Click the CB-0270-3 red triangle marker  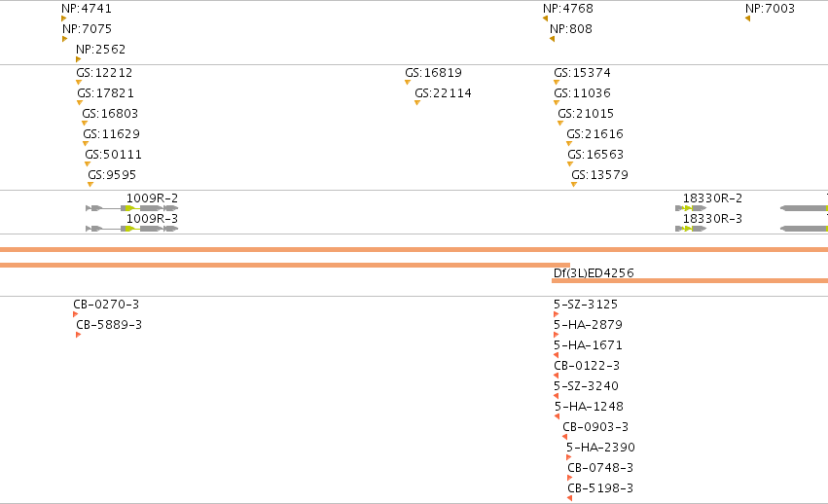pos(75,315)
